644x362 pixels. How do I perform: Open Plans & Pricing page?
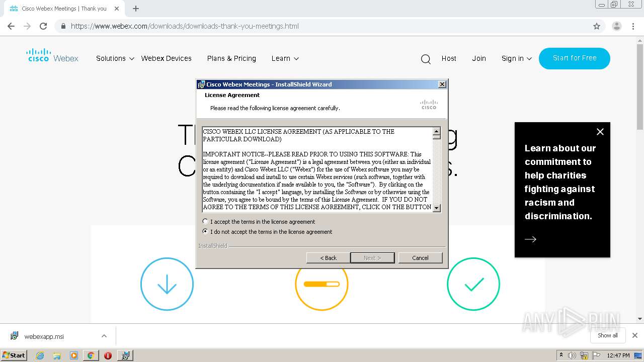point(231,58)
